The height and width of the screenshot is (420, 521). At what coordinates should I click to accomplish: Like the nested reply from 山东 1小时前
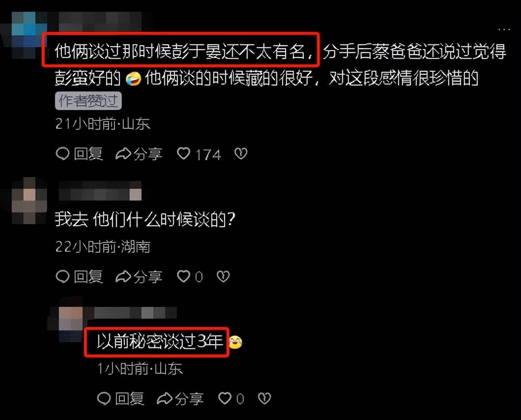231,398
